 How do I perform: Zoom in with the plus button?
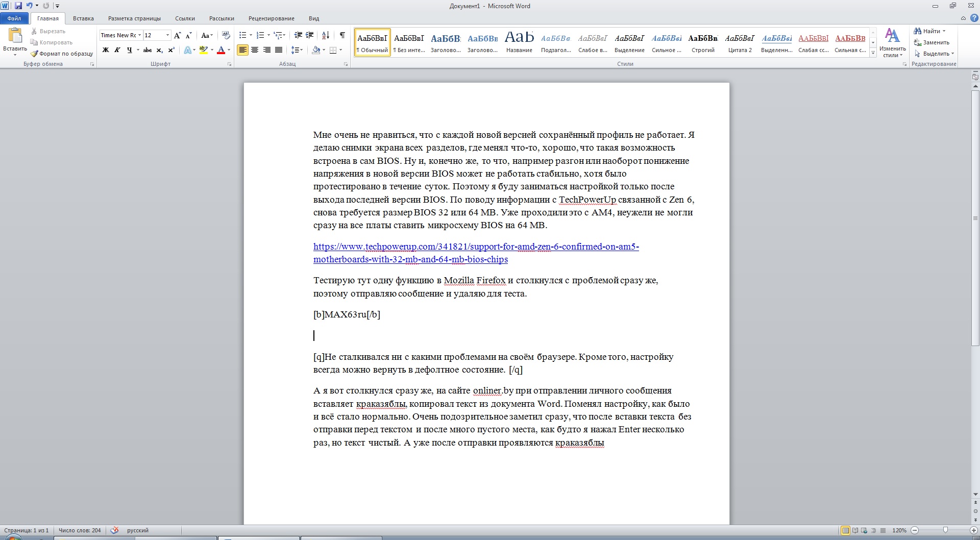tap(974, 530)
